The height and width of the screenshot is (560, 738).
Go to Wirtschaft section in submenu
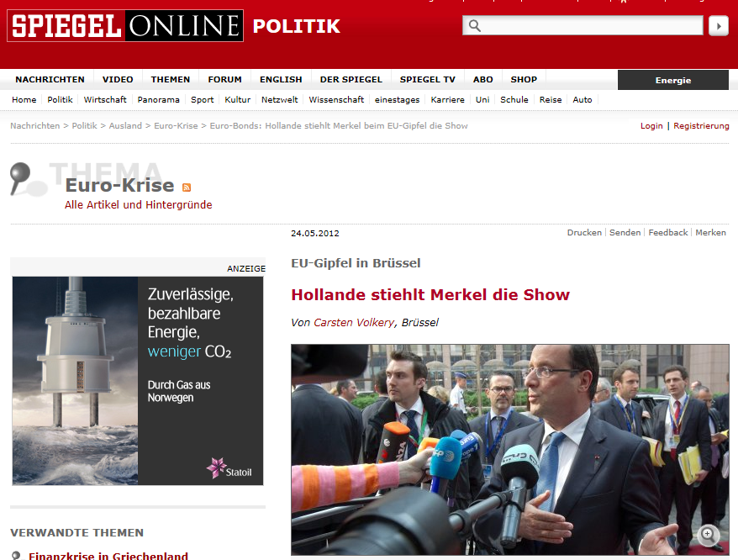coord(105,100)
